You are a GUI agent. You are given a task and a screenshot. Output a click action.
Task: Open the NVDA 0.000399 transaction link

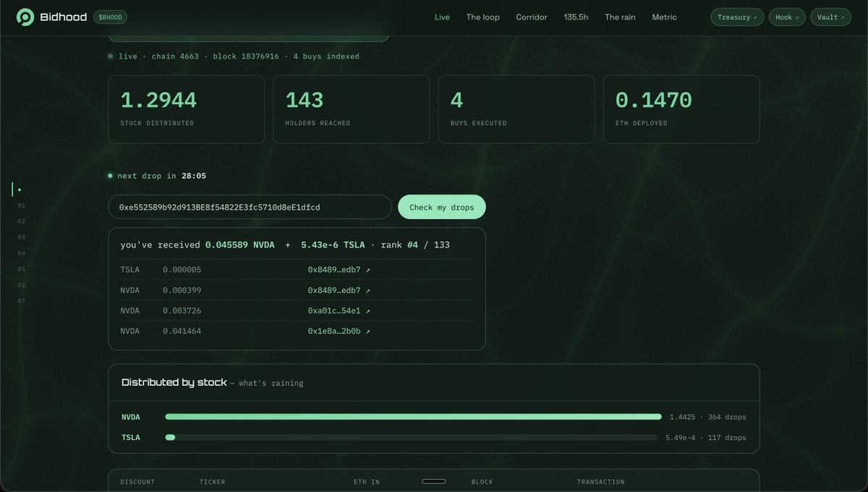pyautogui.click(x=339, y=290)
